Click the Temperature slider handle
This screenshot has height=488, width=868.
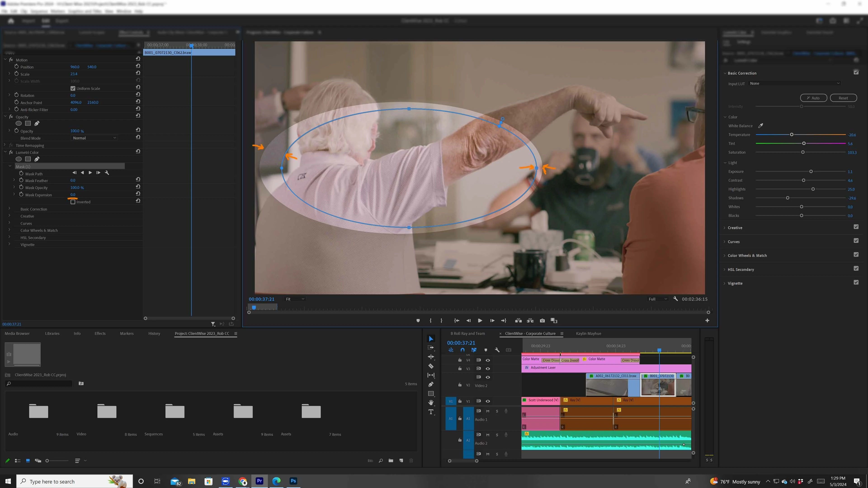[792, 135]
